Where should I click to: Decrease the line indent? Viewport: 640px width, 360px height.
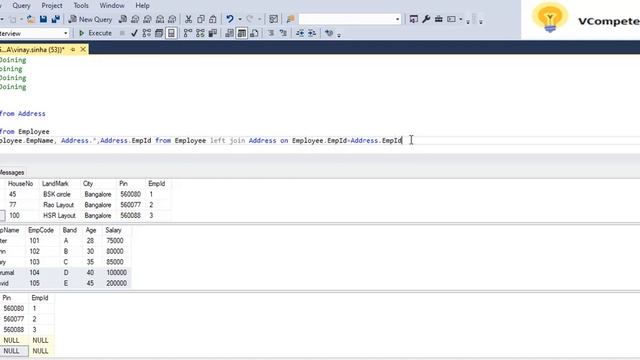click(x=300, y=33)
